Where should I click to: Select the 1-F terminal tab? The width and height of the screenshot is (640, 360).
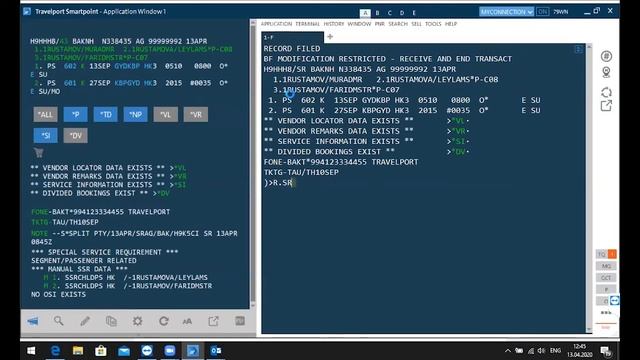tap(292, 38)
